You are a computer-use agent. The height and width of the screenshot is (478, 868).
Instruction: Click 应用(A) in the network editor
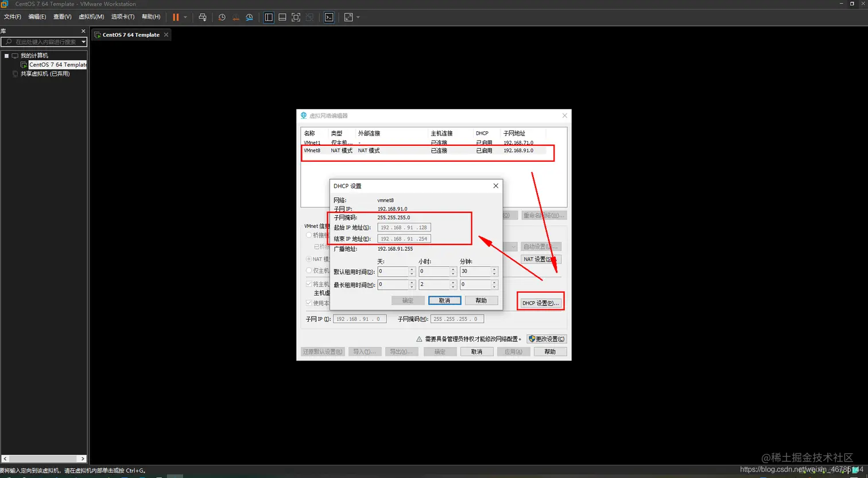pyautogui.click(x=513, y=352)
